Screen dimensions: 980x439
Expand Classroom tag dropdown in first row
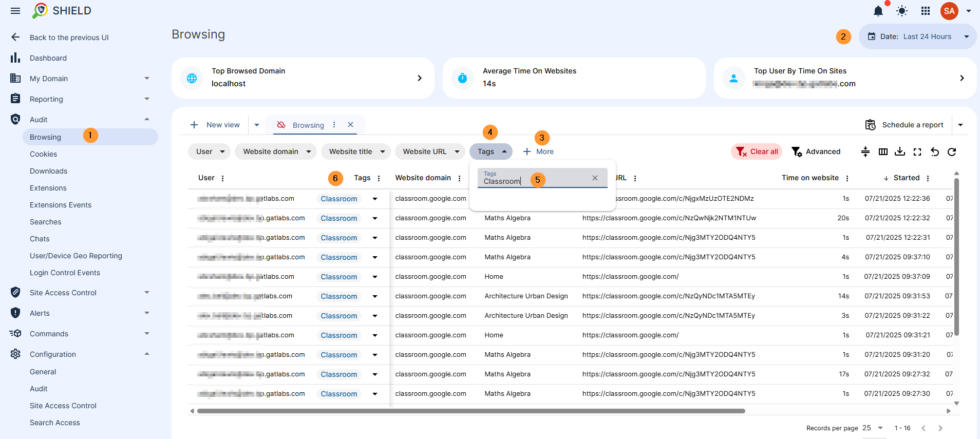pos(375,199)
